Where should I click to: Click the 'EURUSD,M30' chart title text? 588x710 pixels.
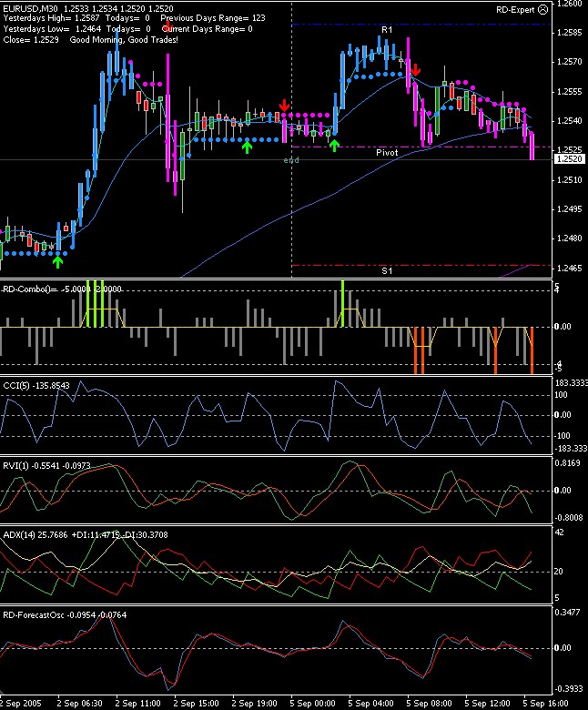click(x=31, y=8)
